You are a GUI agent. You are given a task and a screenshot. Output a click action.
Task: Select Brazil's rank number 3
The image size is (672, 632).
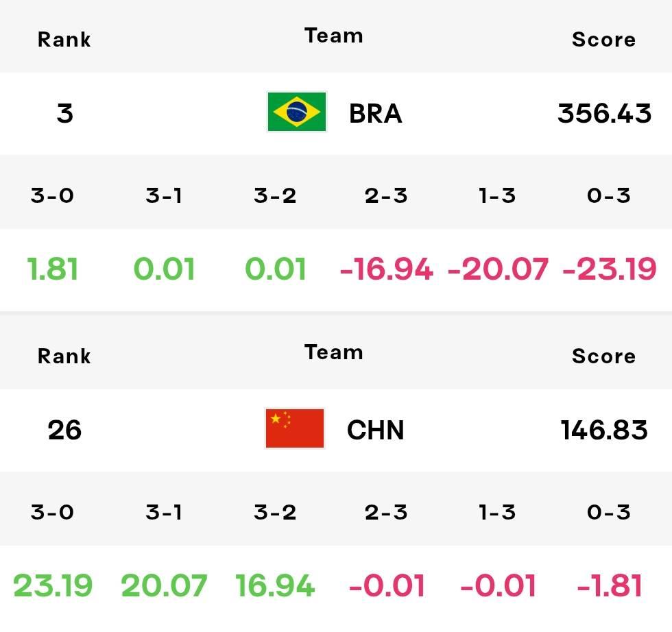pos(64,114)
